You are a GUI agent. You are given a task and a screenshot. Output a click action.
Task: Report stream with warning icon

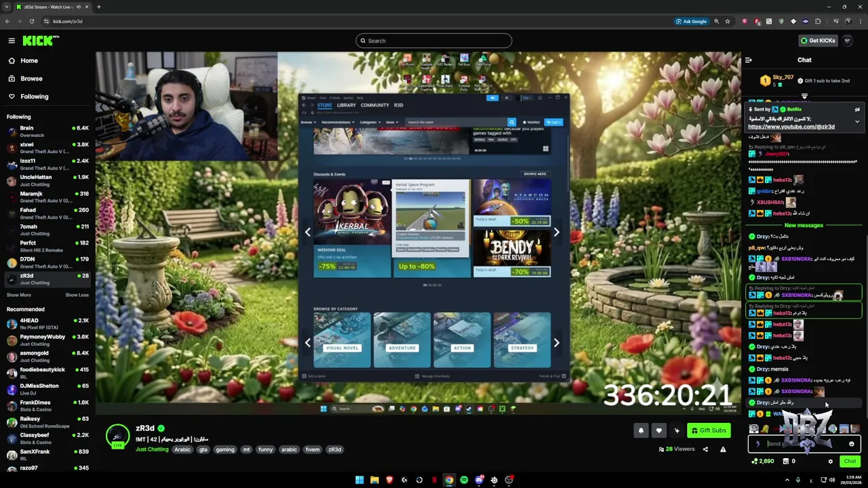tap(723, 449)
